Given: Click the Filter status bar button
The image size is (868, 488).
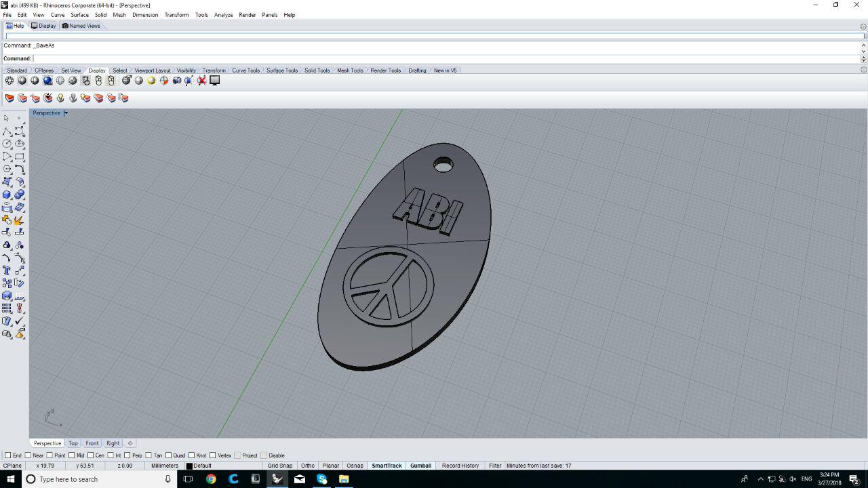Looking at the screenshot, I should pos(495,466).
